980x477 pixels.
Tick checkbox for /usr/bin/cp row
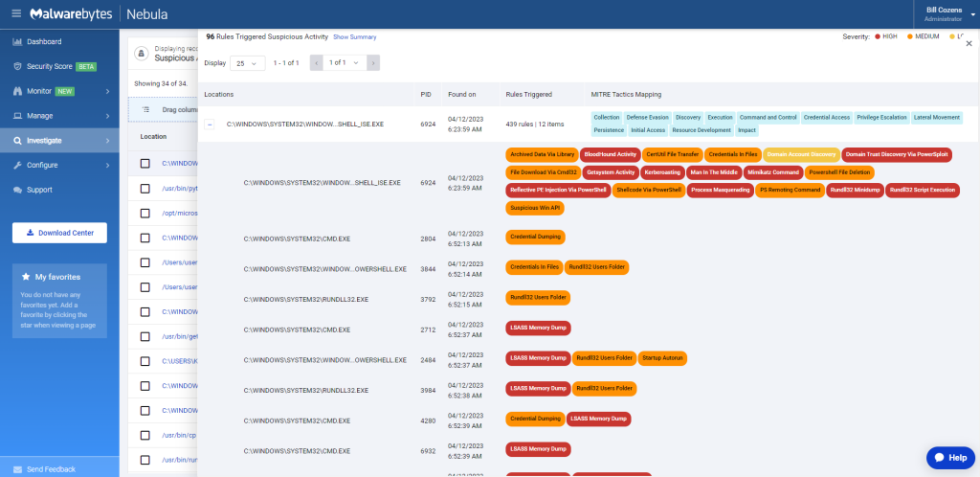click(145, 435)
